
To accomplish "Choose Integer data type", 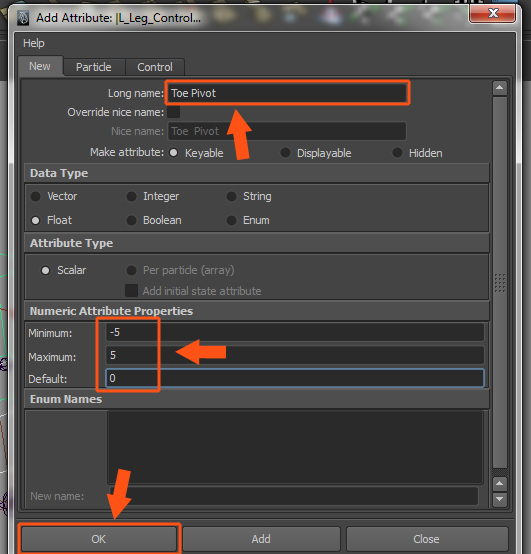I will 131,196.
